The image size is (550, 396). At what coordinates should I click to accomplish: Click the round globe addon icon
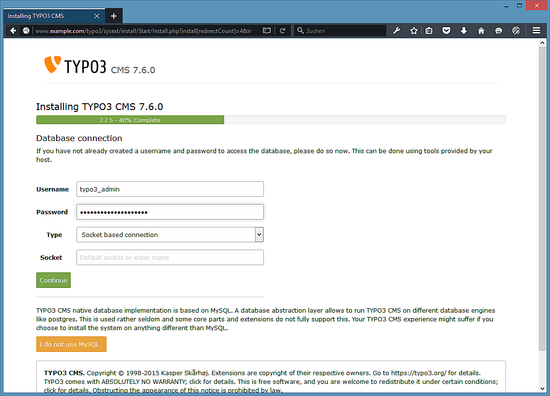[x=516, y=31]
